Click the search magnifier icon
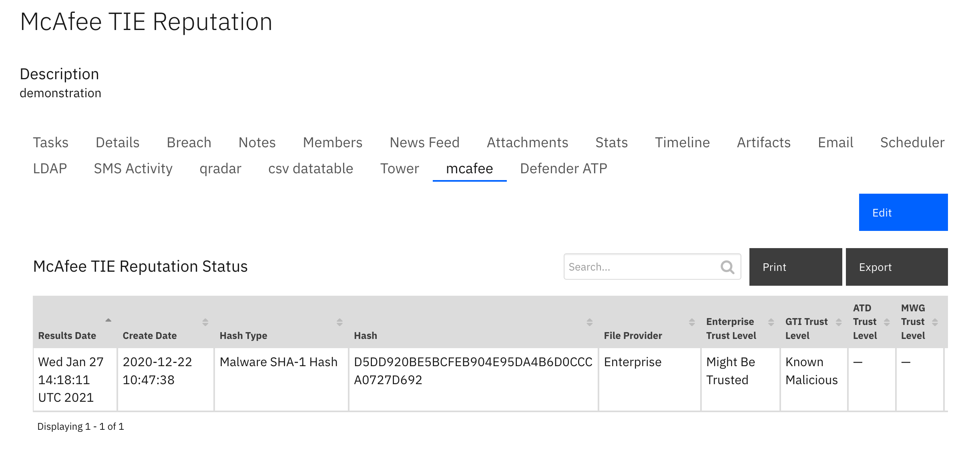Image resolution: width=980 pixels, height=465 pixels. tap(727, 267)
